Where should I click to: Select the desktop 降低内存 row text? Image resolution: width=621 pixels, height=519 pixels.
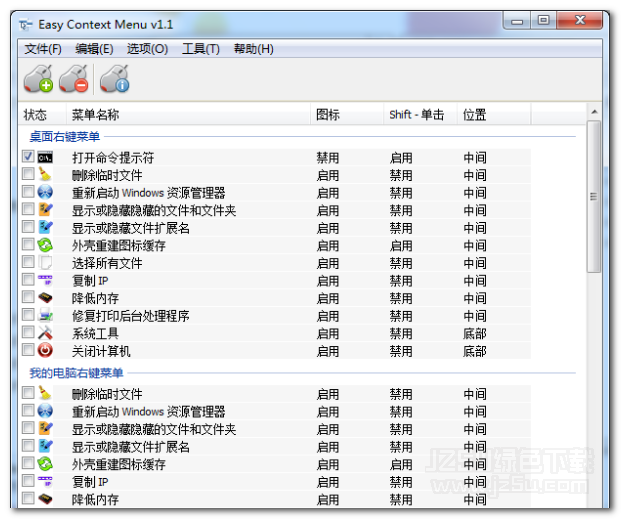(x=95, y=298)
